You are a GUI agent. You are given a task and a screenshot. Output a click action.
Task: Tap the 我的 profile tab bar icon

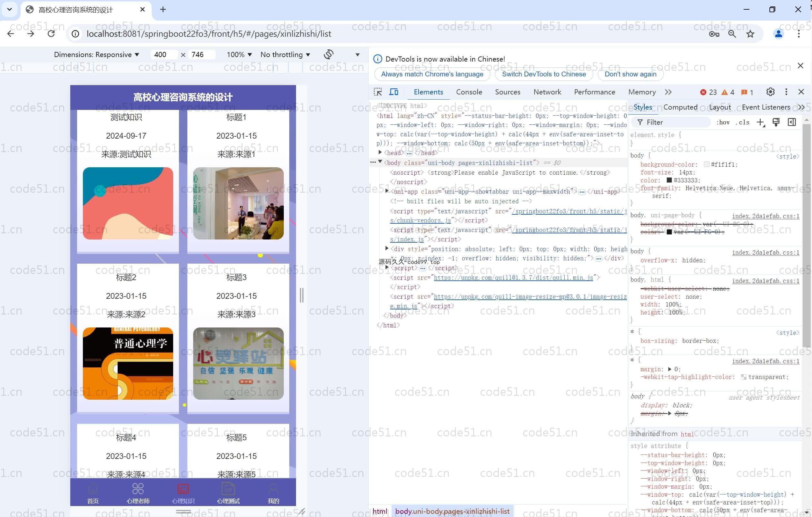(273, 493)
